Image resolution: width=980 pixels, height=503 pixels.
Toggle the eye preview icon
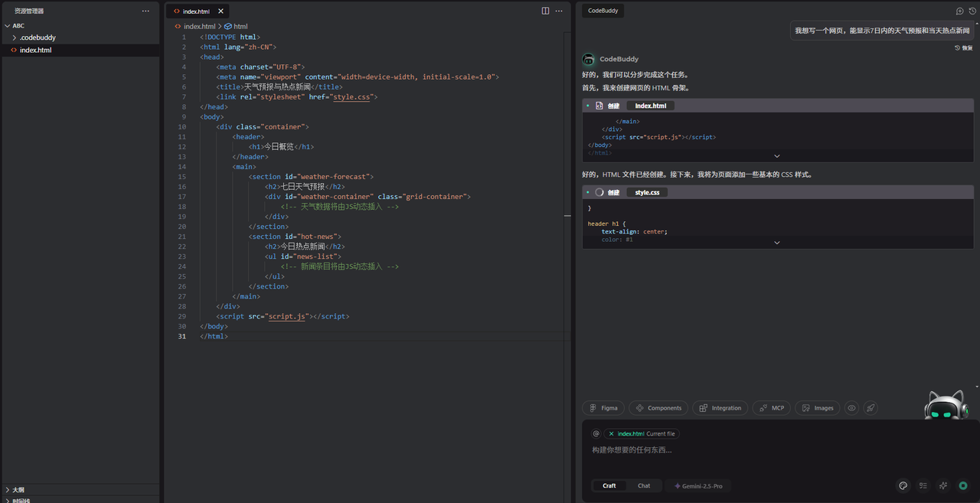point(851,408)
